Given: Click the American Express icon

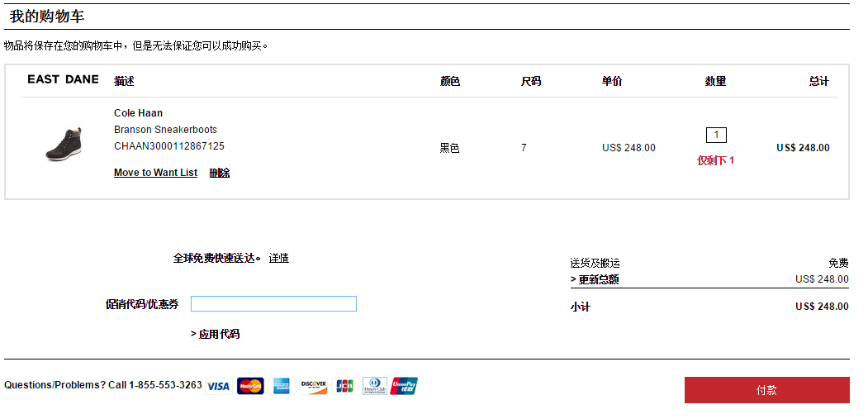Looking at the screenshot, I should (282, 386).
